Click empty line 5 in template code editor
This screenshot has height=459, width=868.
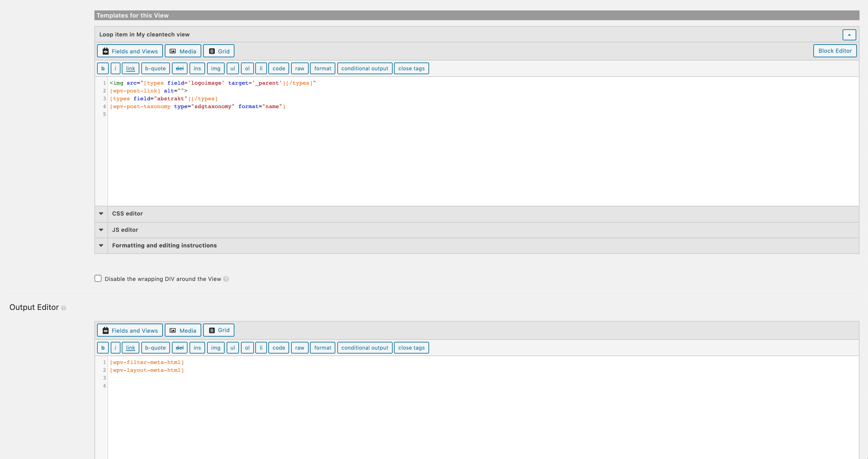483,114
